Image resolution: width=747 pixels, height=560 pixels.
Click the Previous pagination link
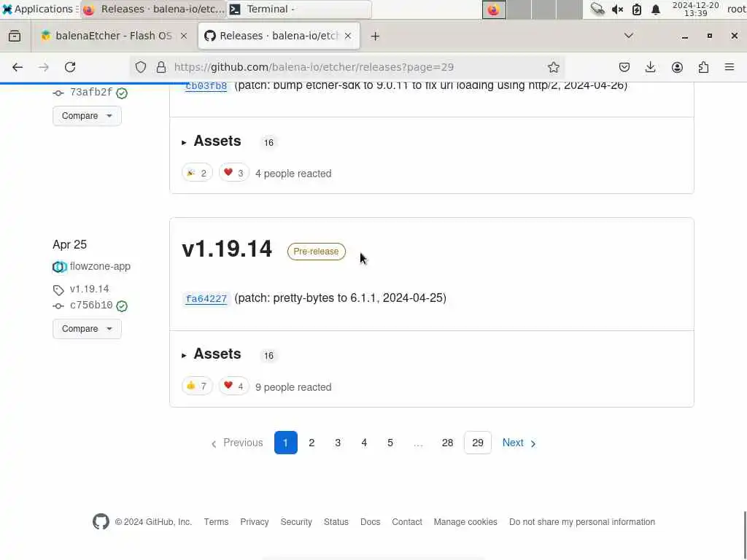click(x=237, y=443)
